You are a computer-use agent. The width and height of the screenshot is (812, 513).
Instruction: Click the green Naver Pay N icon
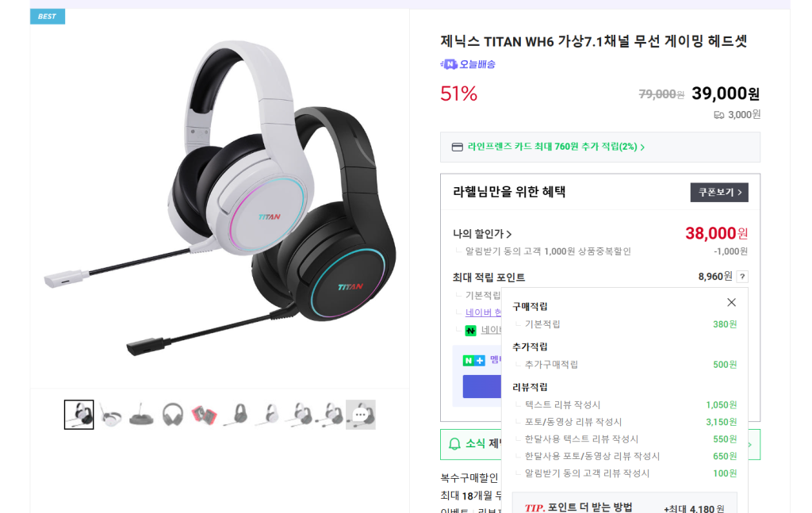coord(470,331)
